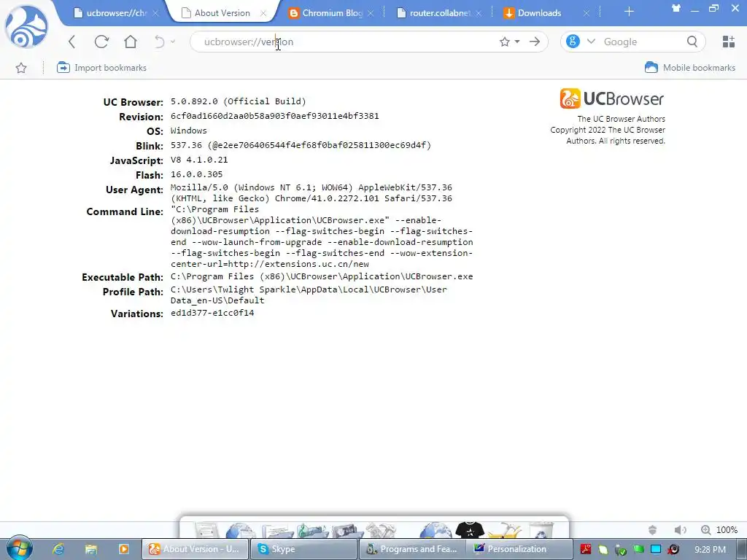The width and height of the screenshot is (747, 560).
Task: Click the blue Google search engine icon
Action: [x=573, y=42]
